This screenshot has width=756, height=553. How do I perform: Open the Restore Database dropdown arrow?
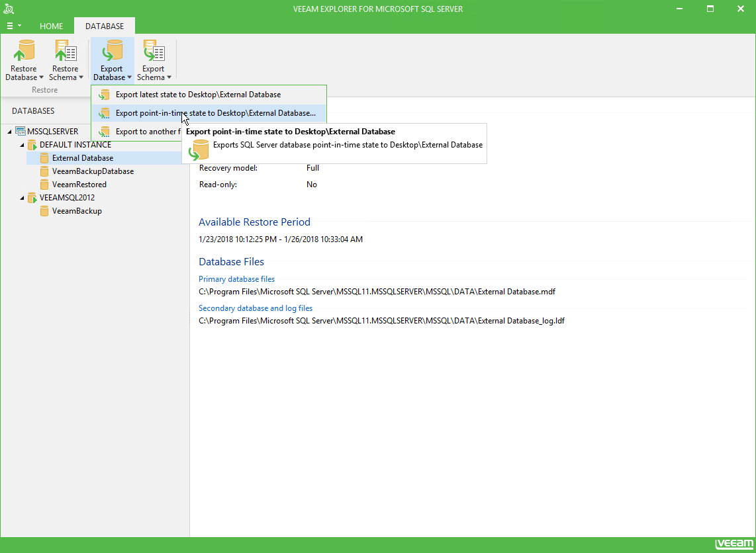tap(41, 77)
